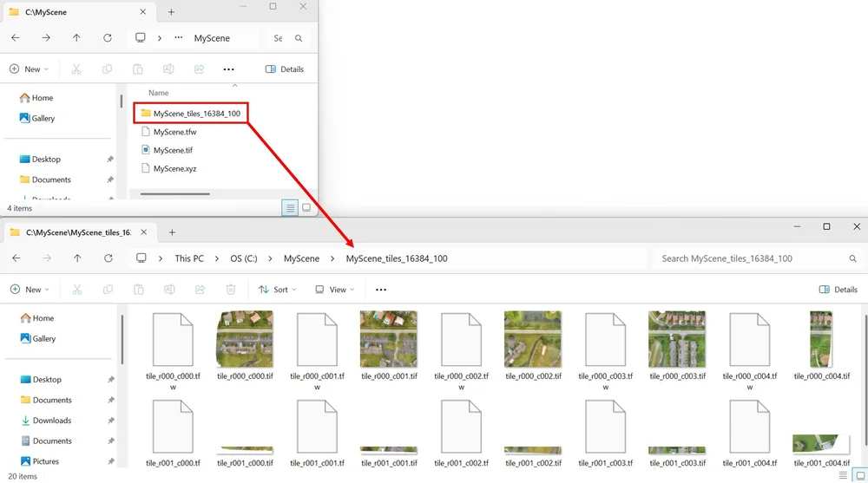Click Delete icon in tiles window toolbar

coord(231,290)
